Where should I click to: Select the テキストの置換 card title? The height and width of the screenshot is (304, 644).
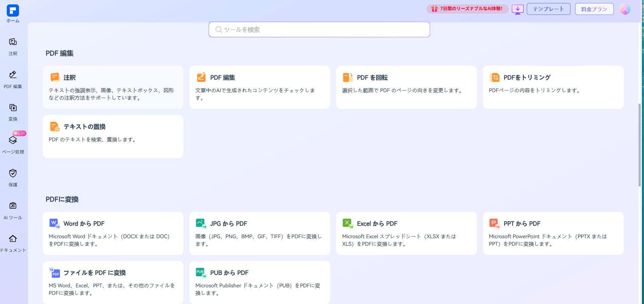(84, 127)
